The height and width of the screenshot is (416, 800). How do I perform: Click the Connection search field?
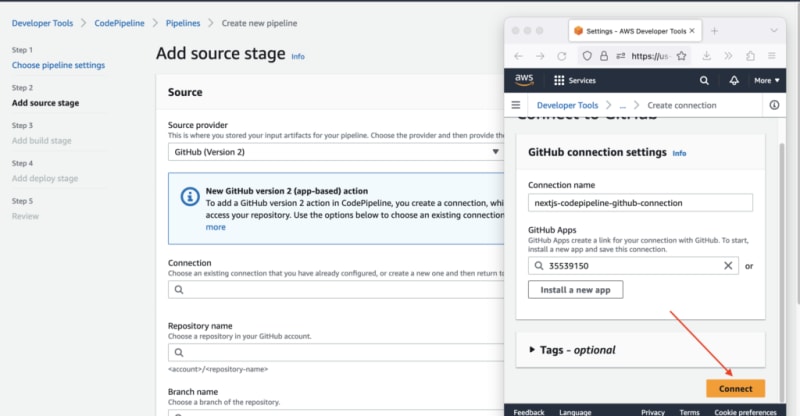click(x=336, y=289)
